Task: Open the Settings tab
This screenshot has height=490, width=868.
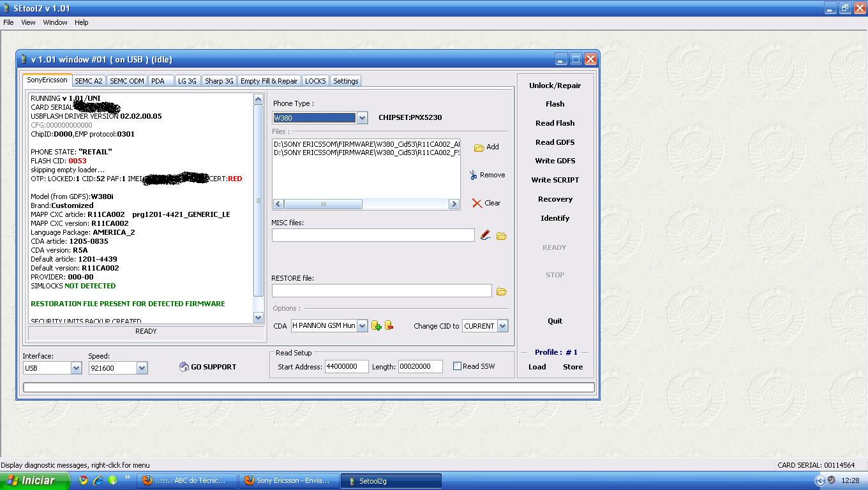Action: point(345,81)
